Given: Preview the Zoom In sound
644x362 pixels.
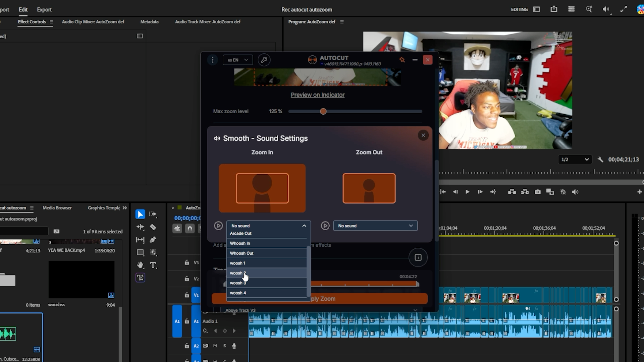Looking at the screenshot, I should pyautogui.click(x=218, y=226).
